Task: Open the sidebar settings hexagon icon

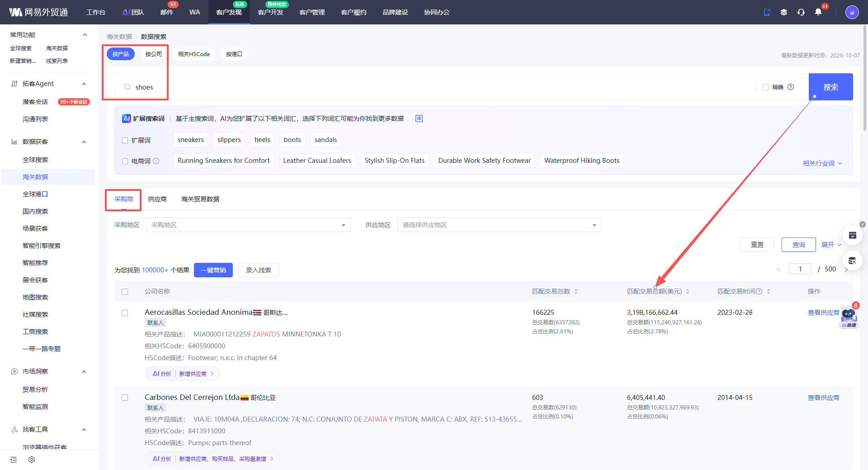Action: pos(32,460)
